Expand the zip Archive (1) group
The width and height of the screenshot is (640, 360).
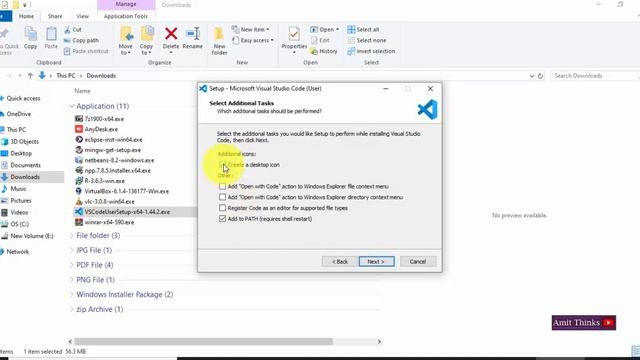[72, 309]
